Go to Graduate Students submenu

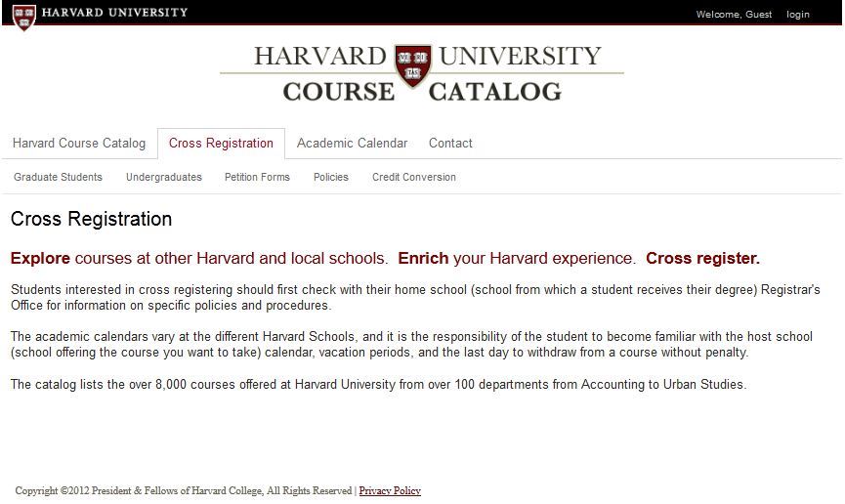(x=59, y=178)
